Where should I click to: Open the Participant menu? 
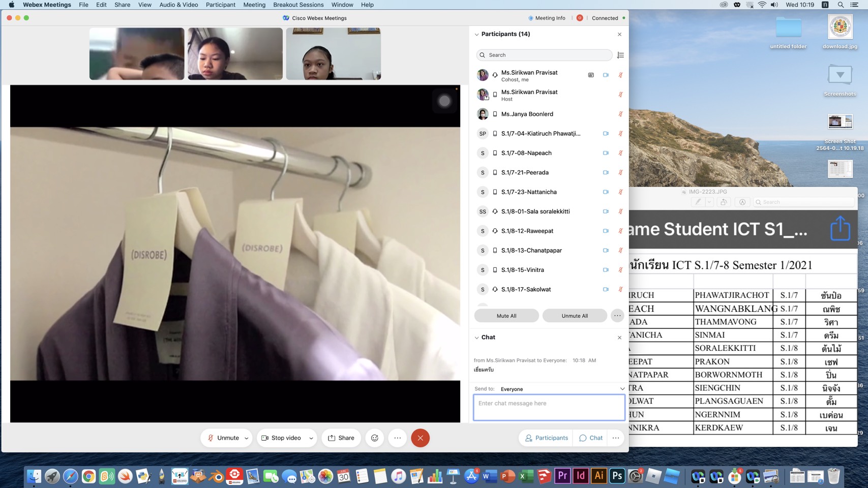220,5
